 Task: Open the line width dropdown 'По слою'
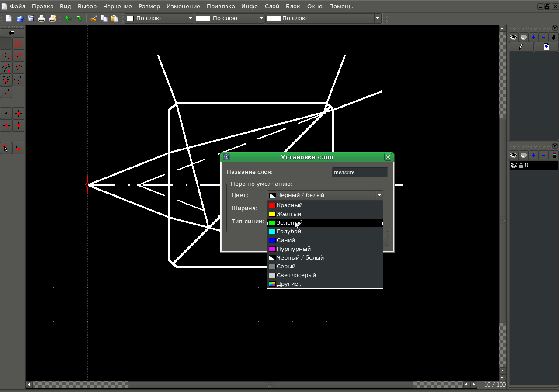coord(229,18)
